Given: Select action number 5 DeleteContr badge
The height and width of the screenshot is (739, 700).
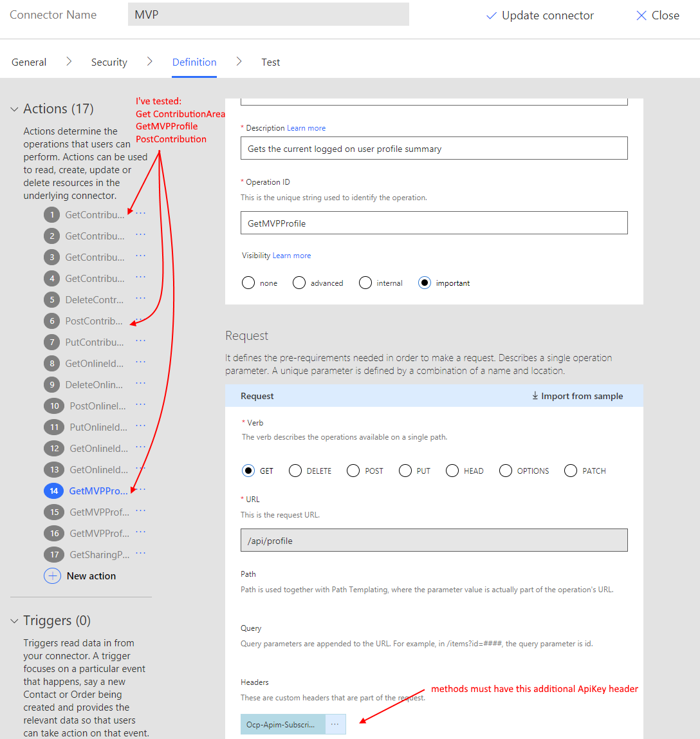Looking at the screenshot, I should (52, 299).
